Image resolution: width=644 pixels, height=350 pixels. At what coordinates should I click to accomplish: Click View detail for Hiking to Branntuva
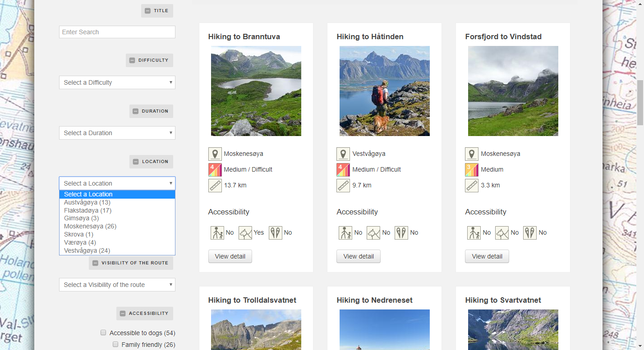[x=230, y=256]
